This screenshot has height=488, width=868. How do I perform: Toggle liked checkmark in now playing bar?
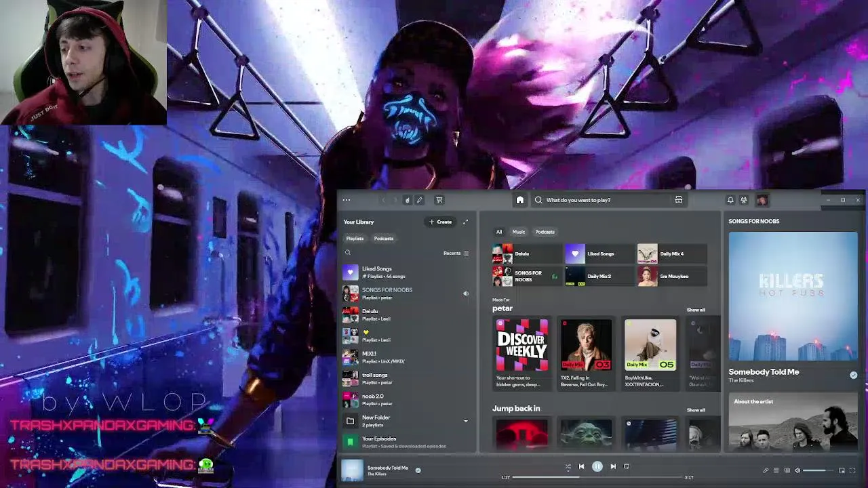pyautogui.click(x=418, y=470)
